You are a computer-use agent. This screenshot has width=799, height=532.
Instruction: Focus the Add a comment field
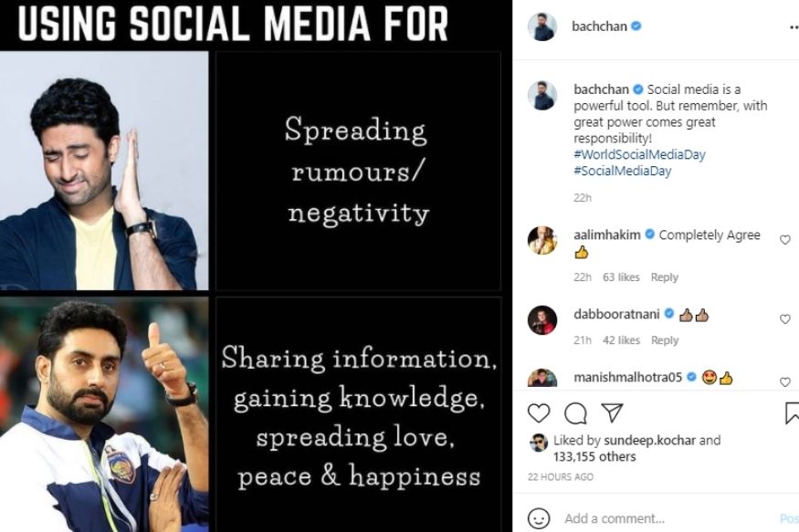(668, 518)
